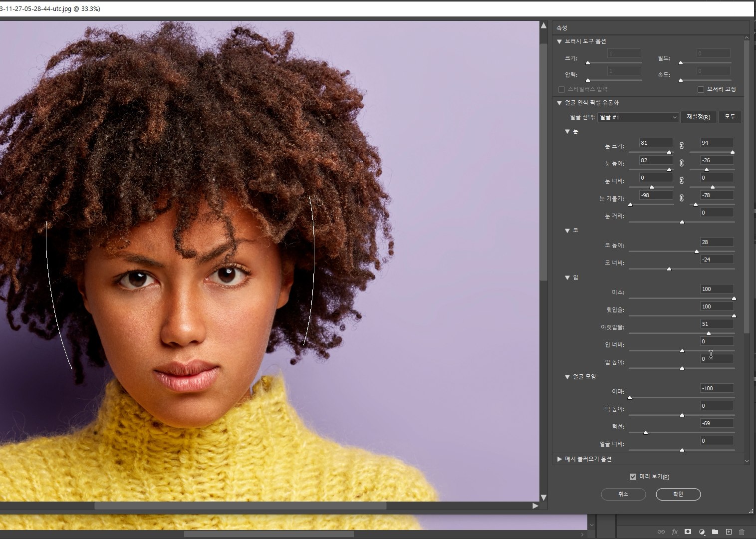Click left 눈 높이 field showing 82
Screen dimensions: 756x539
(656, 160)
